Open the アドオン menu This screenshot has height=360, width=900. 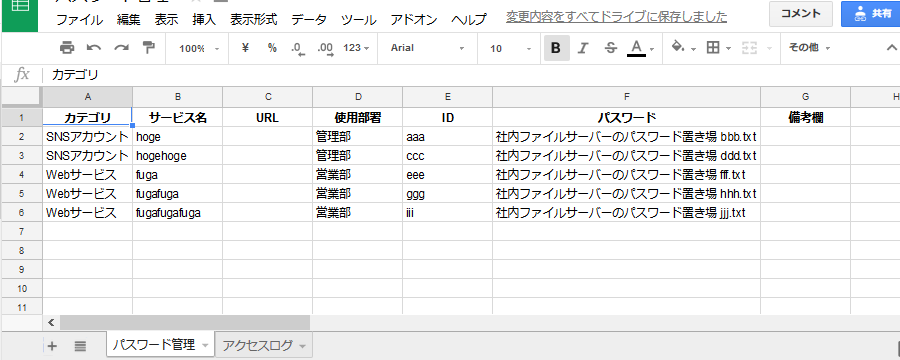(414, 20)
